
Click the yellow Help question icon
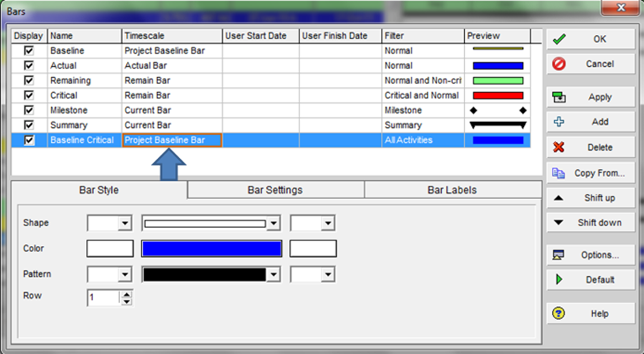pos(559,313)
